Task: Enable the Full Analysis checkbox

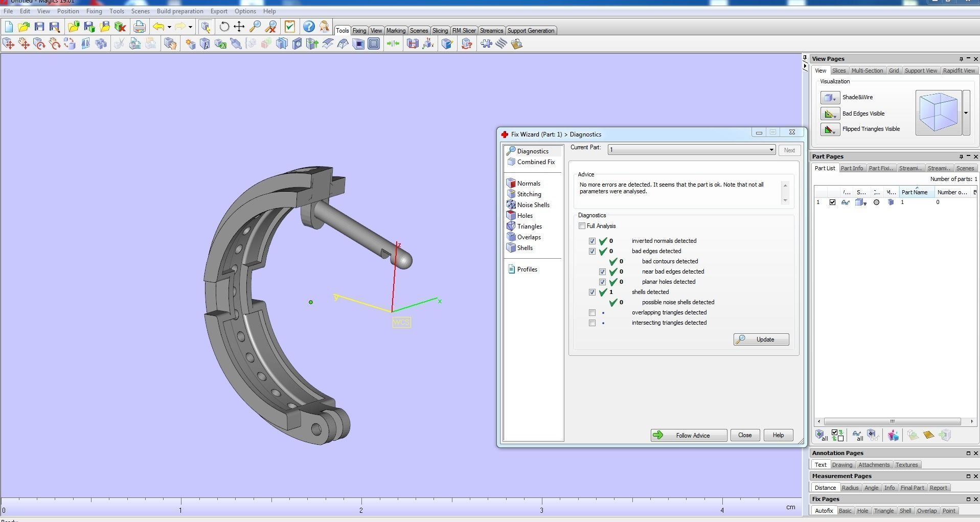Action: pyautogui.click(x=582, y=226)
